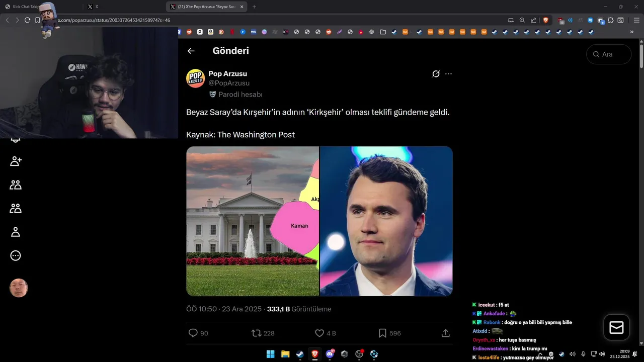Screen dimensions: 644x362
Task: Switch to the second tab titled X
Action: [x=123, y=7]
